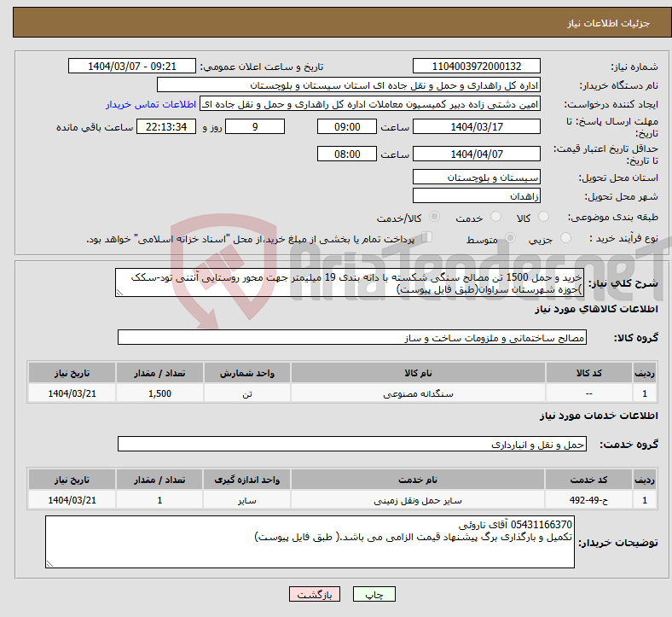The height and width of the screenshot is (617, 672).
Task: Click the unit cell تن
Action: [246, 393]
